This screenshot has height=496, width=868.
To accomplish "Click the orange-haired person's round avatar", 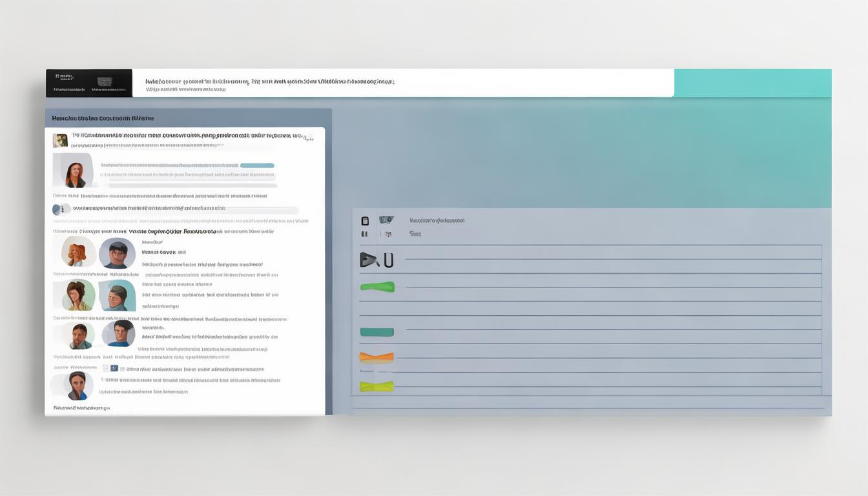I will 77,251.
